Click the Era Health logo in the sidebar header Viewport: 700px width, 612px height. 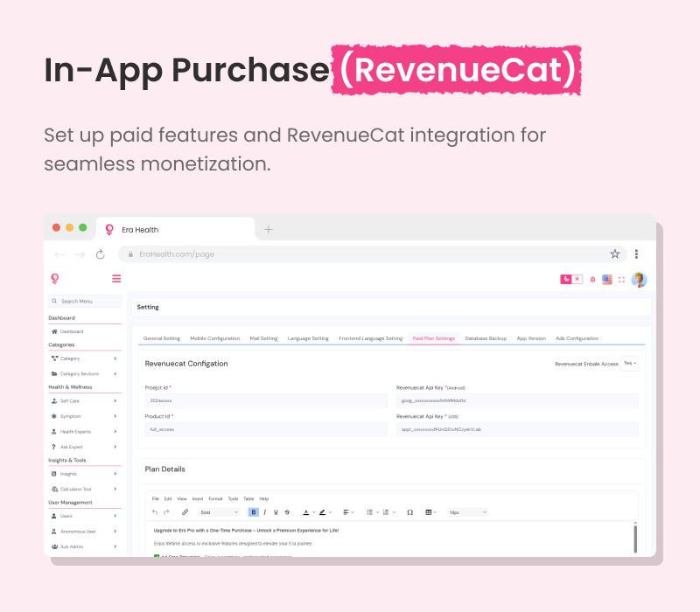[x=55, y=279]
